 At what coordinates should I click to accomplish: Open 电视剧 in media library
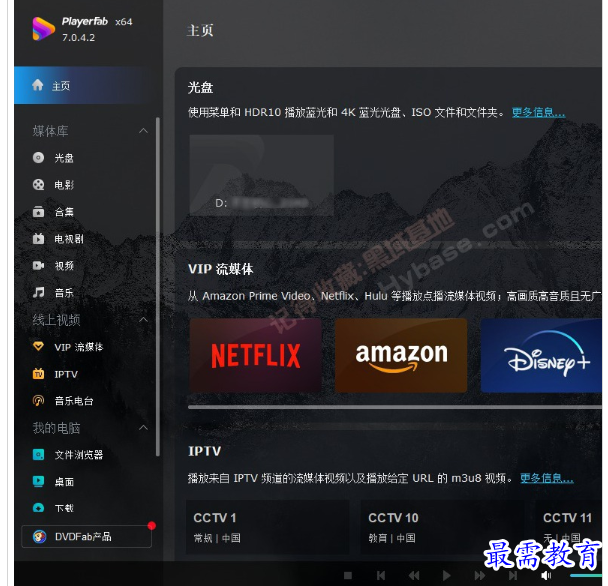point(69,239)
